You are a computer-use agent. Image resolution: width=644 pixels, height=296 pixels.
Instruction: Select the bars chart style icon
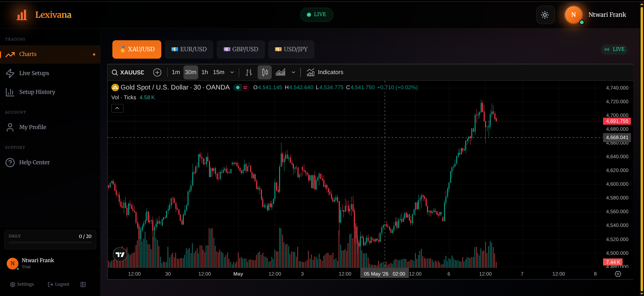pos(249,72)
